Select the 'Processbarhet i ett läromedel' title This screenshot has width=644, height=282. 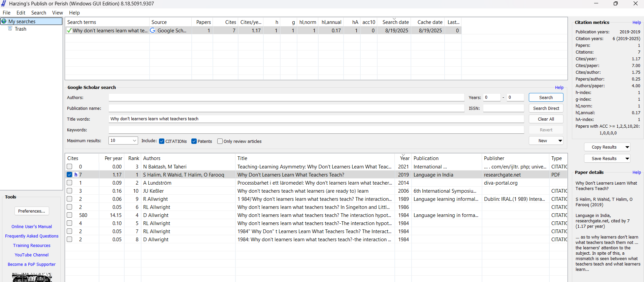[315, 183]
